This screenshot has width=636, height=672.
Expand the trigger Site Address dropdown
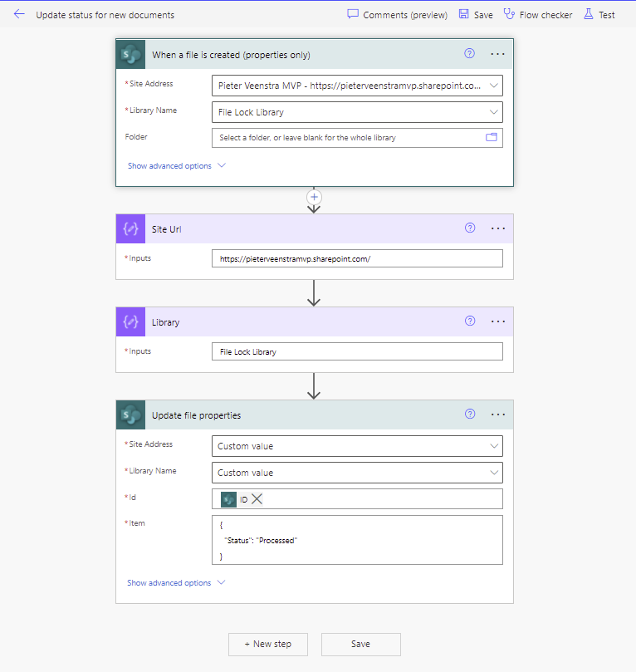[x=494, y=86]
